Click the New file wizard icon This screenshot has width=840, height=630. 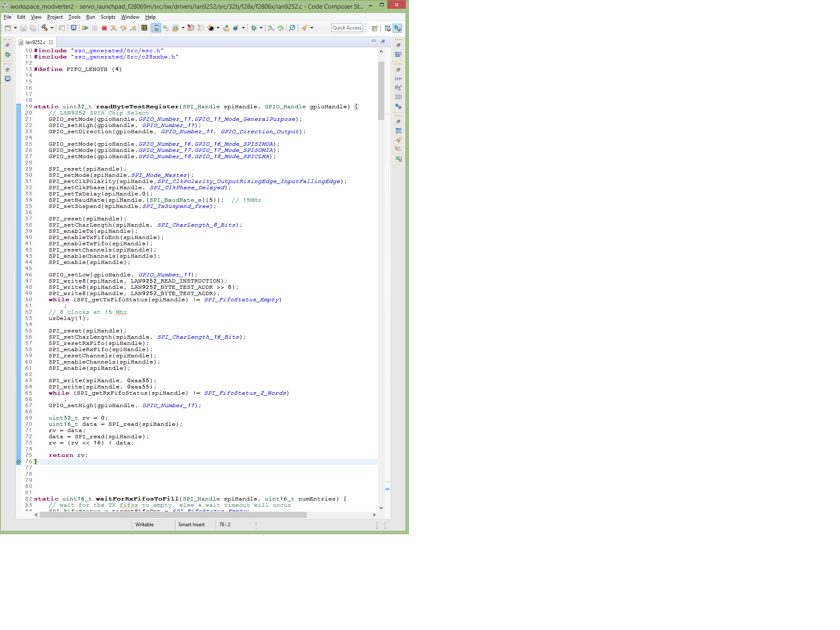[8, 28]
